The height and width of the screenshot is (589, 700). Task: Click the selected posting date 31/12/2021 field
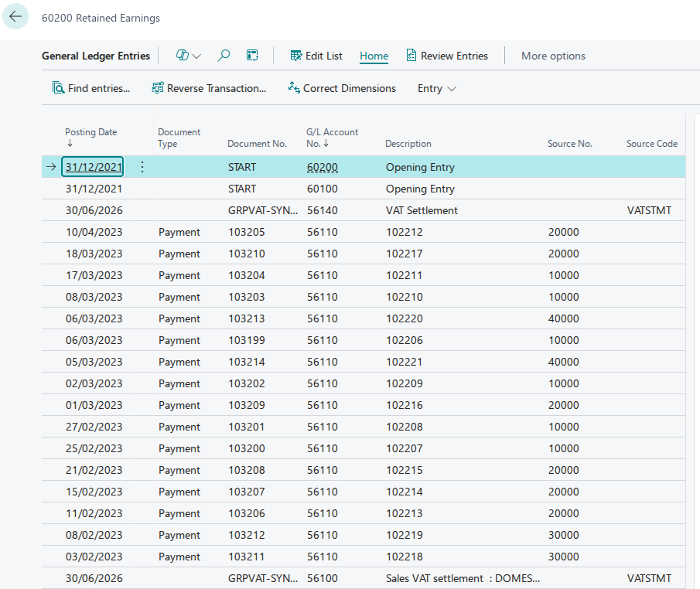tap(92, 167)
